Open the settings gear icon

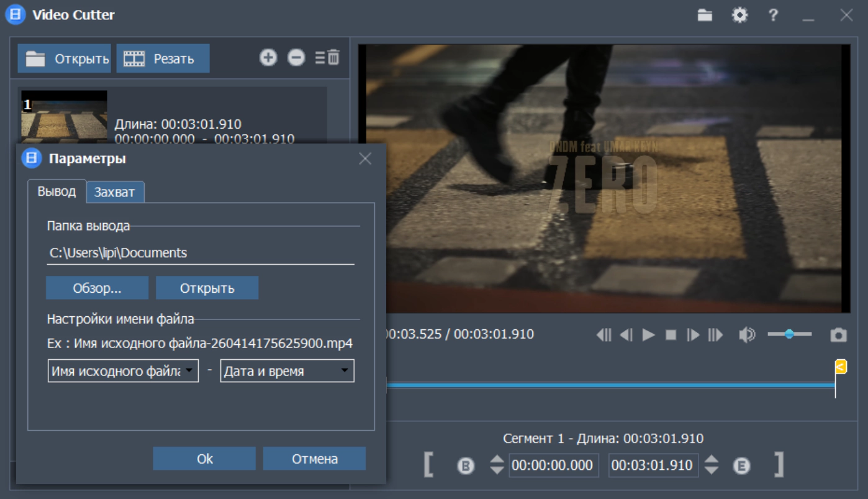739,16
